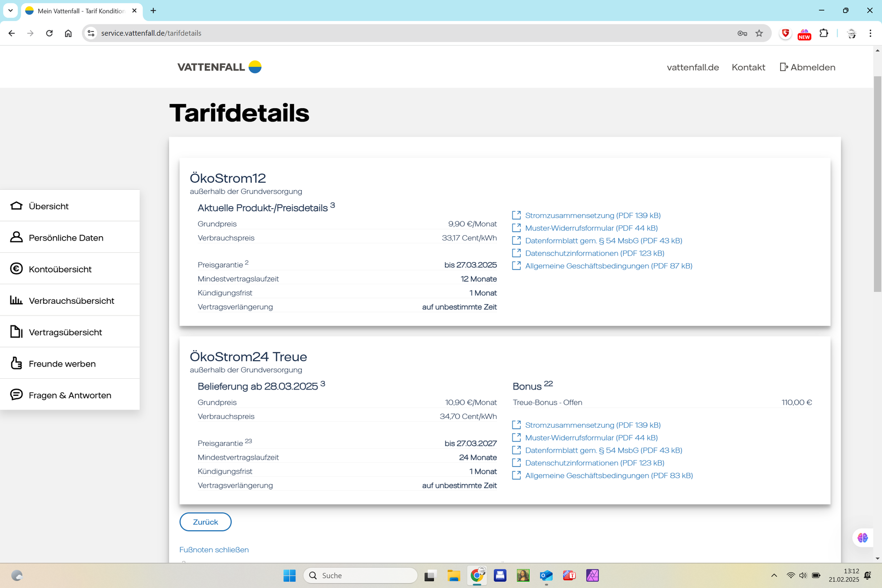
Task: Open site information icon in address bar
Action: (x=91, y=33)
